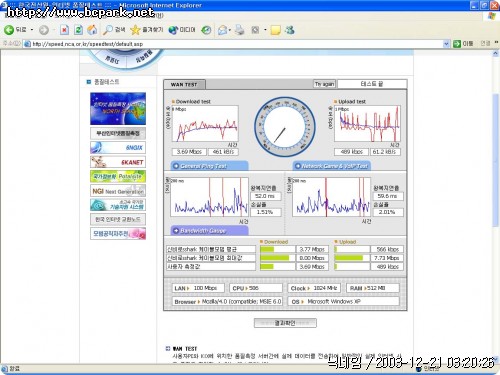Open Favorites star icon
The width and height of the screenshot is (500, 375).
click(x=135, y=30)
